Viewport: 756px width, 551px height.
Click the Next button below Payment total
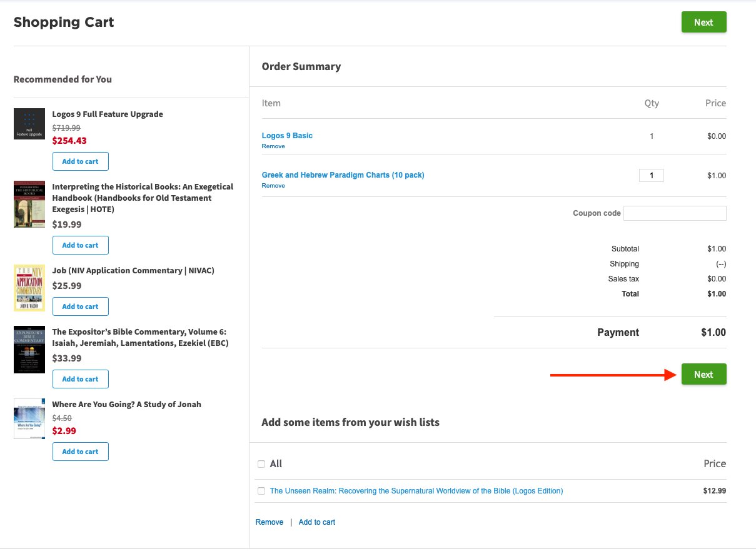[x=703, y=374]
